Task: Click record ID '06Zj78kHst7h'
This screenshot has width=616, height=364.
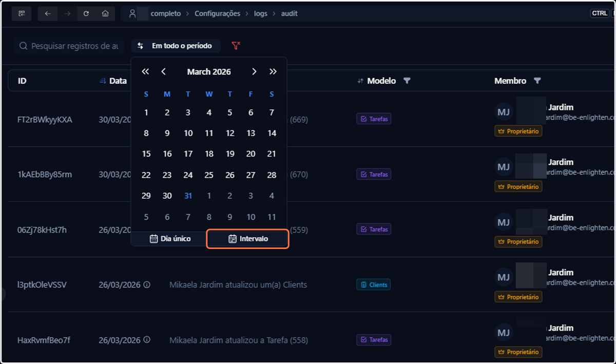Action: (42, 229)
